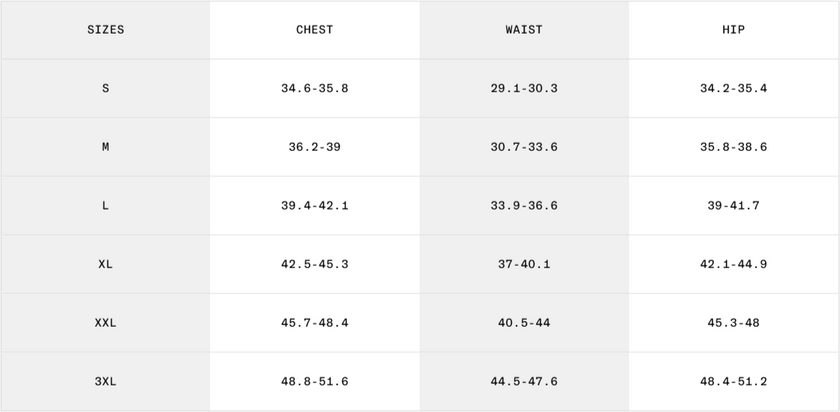Click chest value 42.5-45.3

coord(314,265)
